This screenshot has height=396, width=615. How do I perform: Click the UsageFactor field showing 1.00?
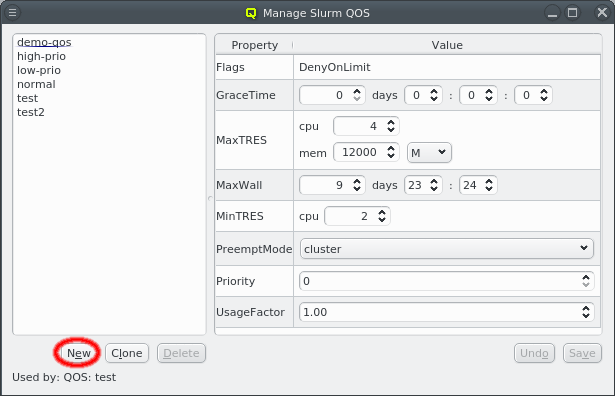pyautogui.click(x=446, y=312)
